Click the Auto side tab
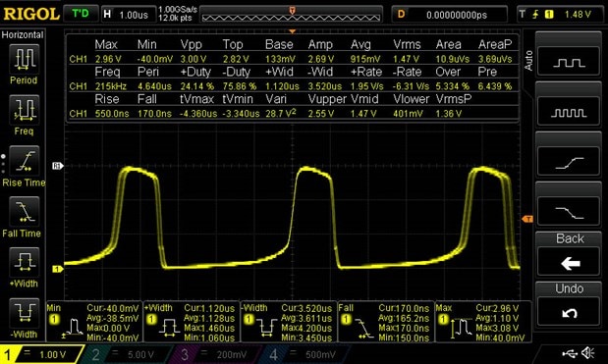608x364 pixels. coord(528,61)
